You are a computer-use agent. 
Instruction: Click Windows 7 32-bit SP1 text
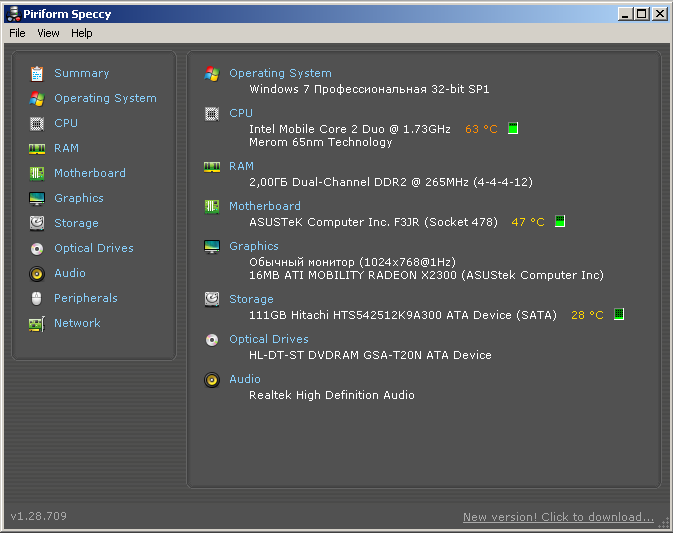pos(369,89)
